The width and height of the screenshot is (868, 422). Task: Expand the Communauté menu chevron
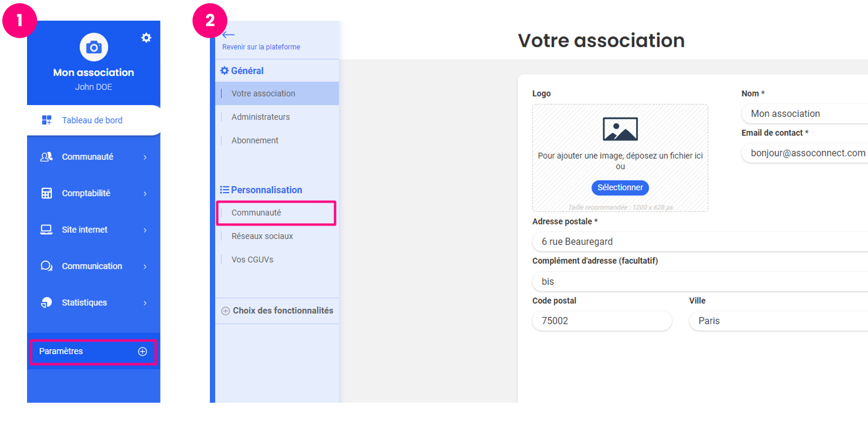tap(145, 156)
